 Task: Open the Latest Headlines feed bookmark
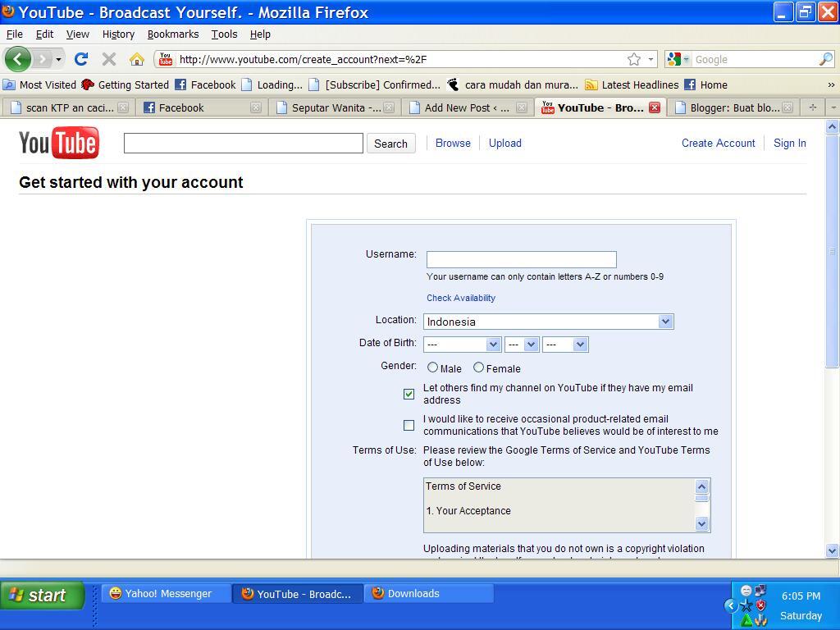(632, 84)
